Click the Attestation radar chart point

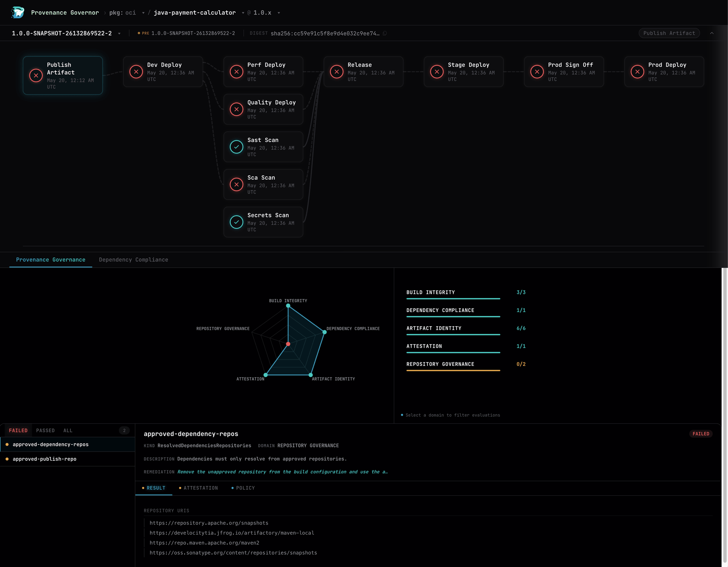click(x=266, y=375)
